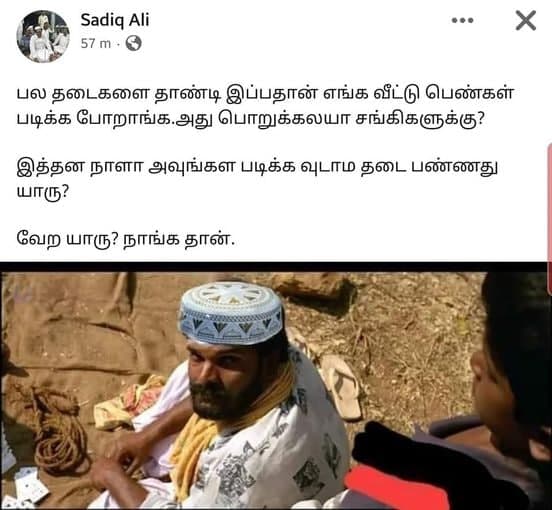Open Sadiq Ali's profile picture

pos(43,36)
